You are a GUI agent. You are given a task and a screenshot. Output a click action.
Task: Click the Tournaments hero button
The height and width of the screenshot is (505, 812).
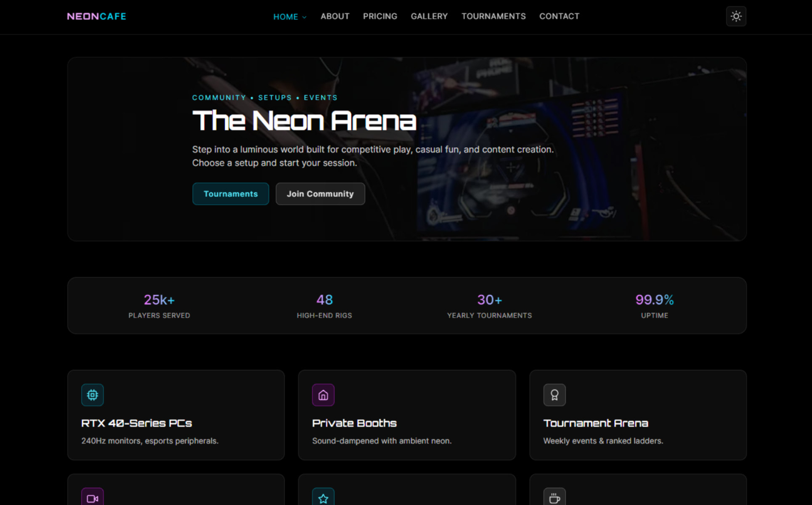(231, 194)
